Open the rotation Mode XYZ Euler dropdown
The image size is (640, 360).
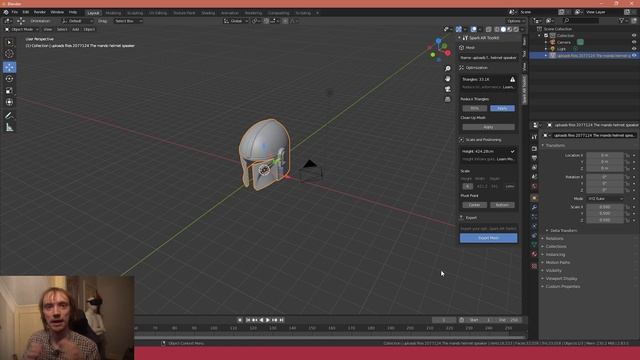click(x=605, y=198)
